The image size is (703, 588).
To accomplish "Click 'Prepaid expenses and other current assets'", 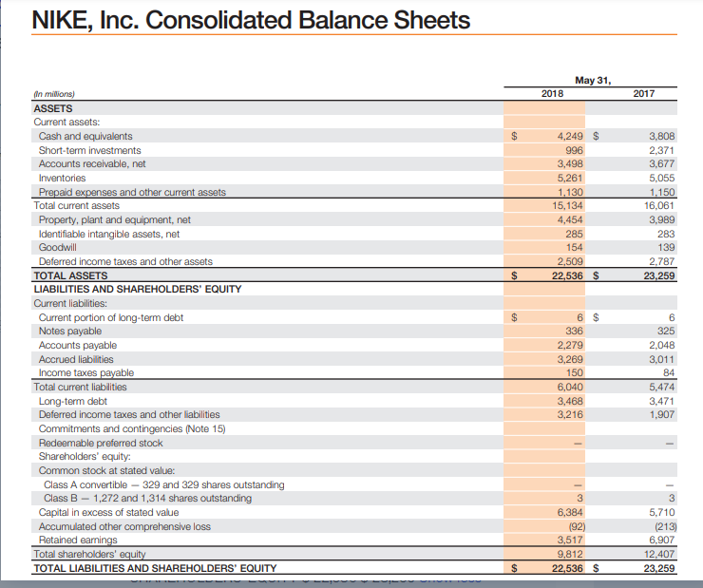I will click(x=132, y=192).
